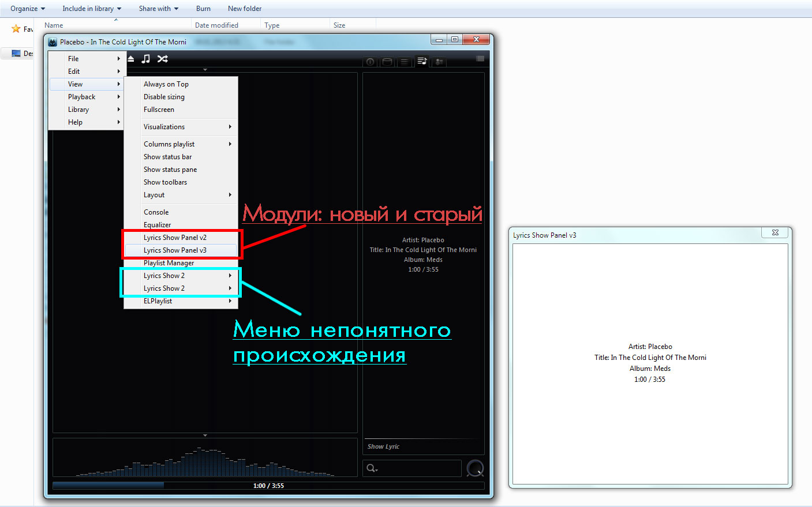The height and width of the screenshot is (507, 812).
Task: Toggle shuffle playback icon
Action: 163,59
